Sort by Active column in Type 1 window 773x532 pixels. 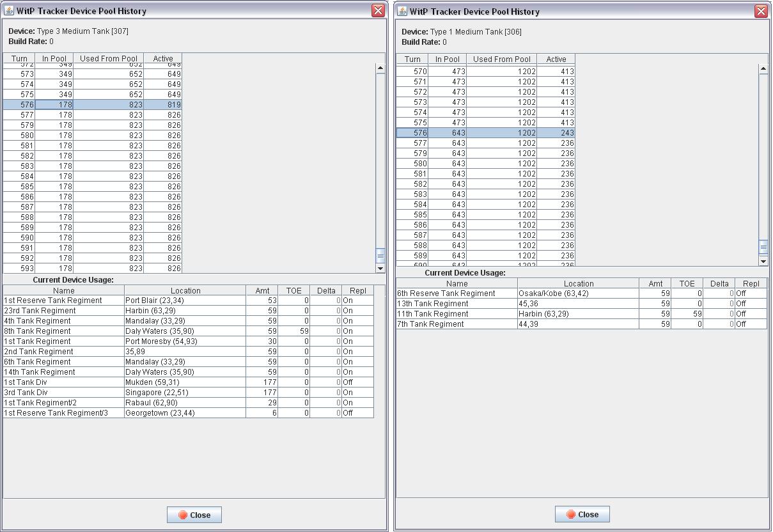(556, 59)
